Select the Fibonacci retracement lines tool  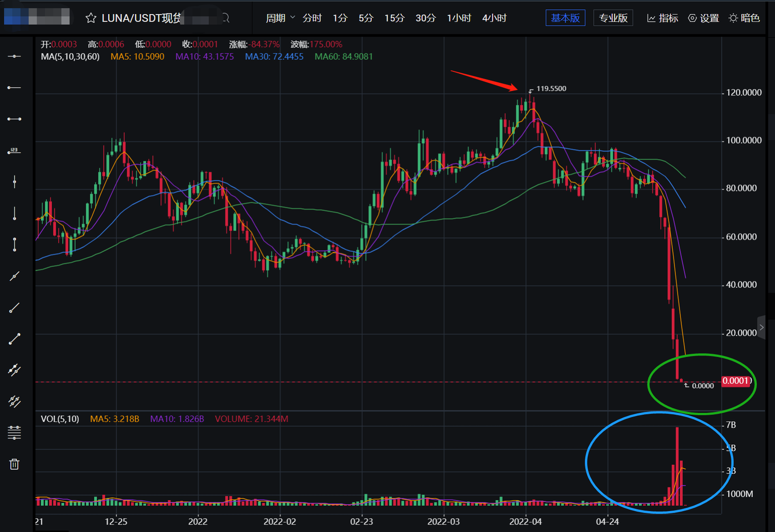click(x=15, y=432)
